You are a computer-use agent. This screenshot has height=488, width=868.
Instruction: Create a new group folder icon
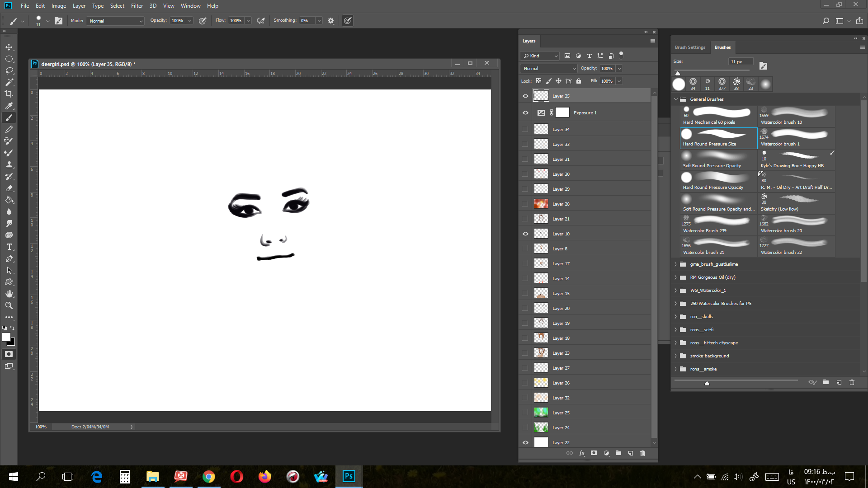pos(618,453)
